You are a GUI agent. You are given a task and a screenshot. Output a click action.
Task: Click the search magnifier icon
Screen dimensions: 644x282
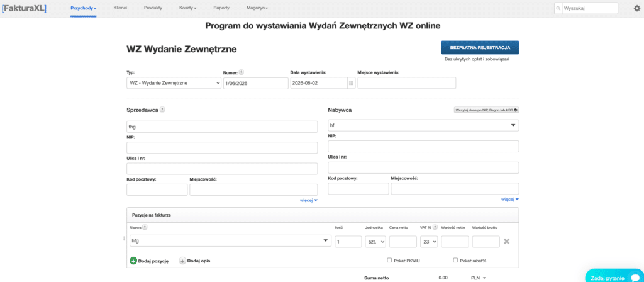coord(558,8)
